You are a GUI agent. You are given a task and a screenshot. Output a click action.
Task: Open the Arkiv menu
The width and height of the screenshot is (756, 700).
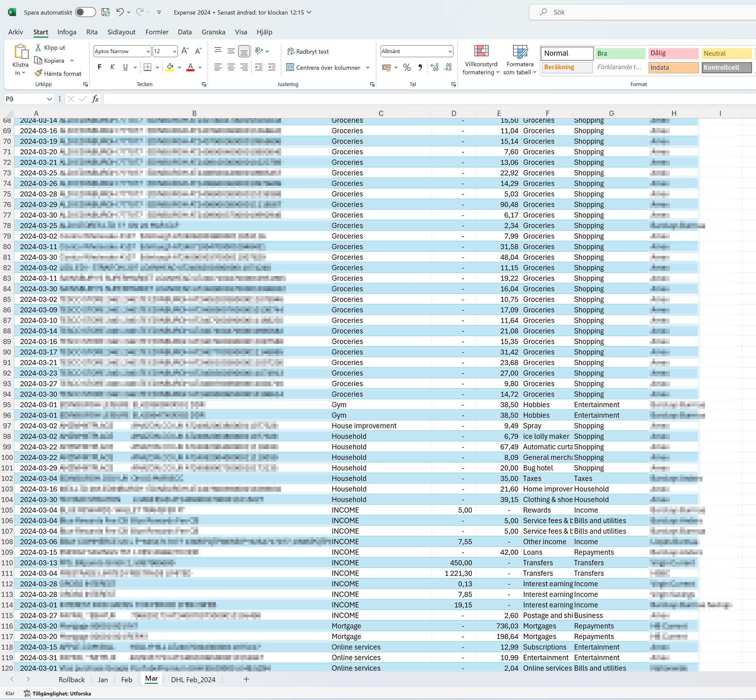pyautogui.click(x=16, y=32)
